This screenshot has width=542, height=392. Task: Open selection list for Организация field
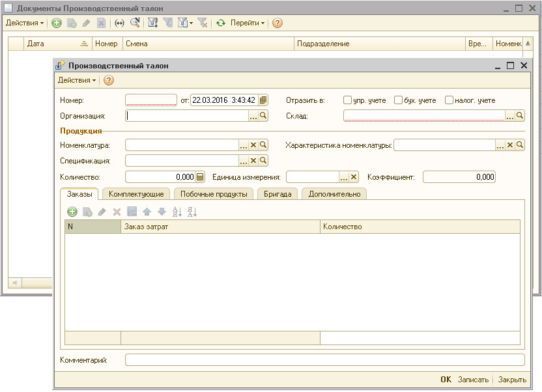[x=253, y=116]
